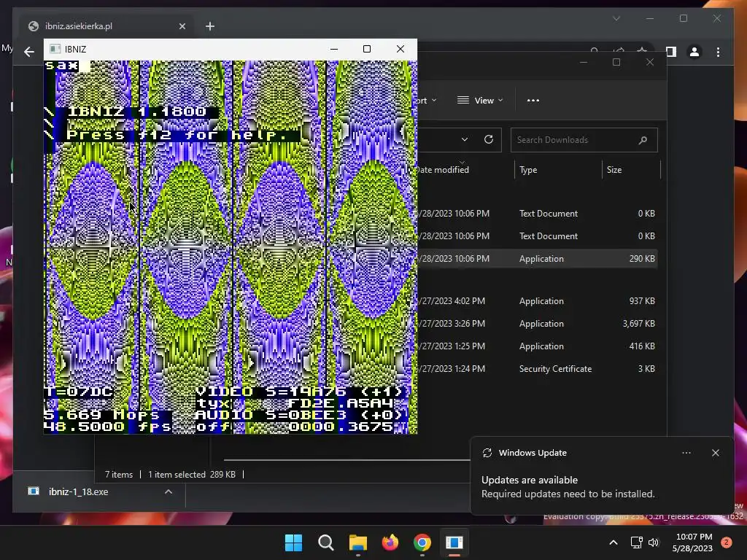
Task: Open the notification count badge
Action: [726, 542]
